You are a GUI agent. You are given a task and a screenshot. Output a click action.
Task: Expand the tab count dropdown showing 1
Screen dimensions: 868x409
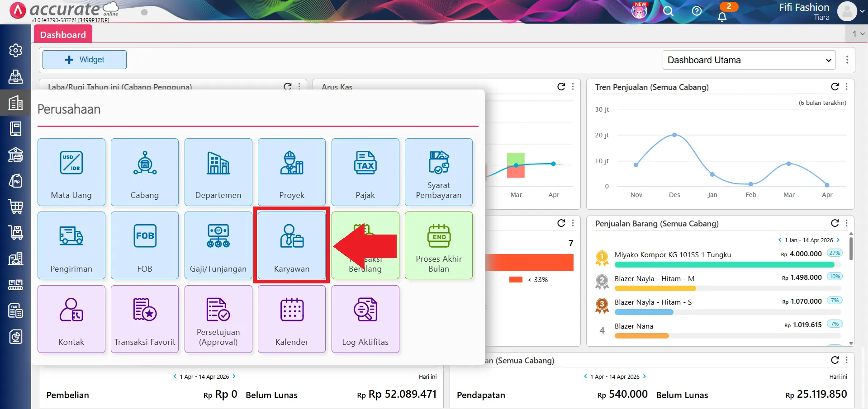pos(858,33)
